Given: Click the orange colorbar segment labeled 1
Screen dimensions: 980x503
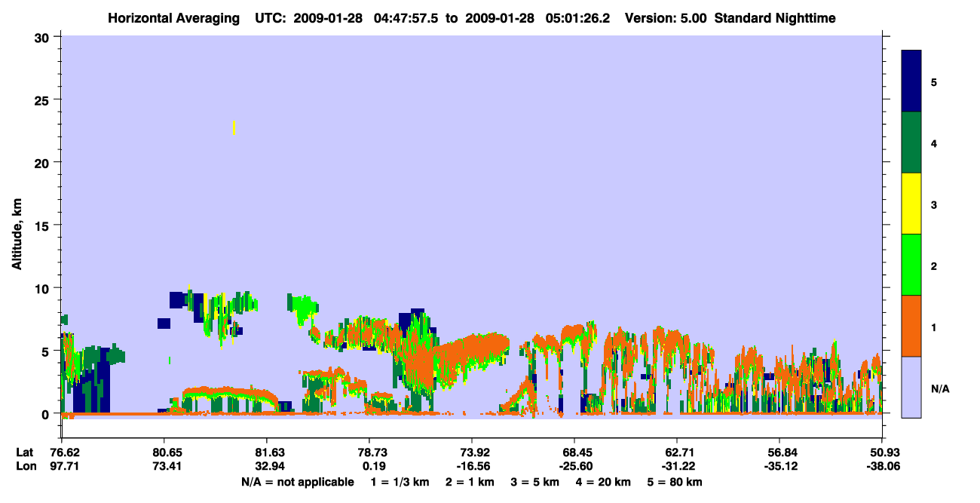Looking at the screenshot, I should 911,326.
